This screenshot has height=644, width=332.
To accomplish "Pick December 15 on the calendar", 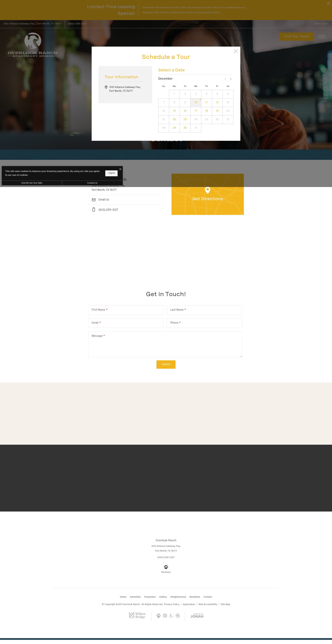I will (174, 111).
